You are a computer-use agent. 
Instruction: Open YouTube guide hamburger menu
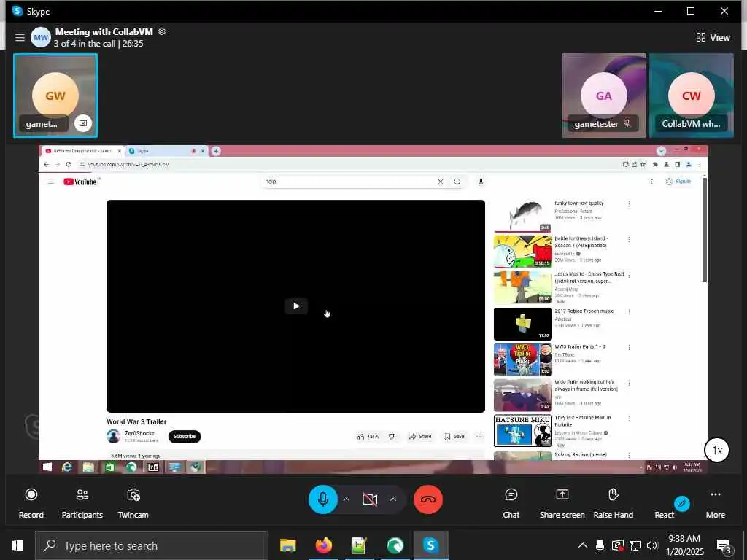point(51,182)
